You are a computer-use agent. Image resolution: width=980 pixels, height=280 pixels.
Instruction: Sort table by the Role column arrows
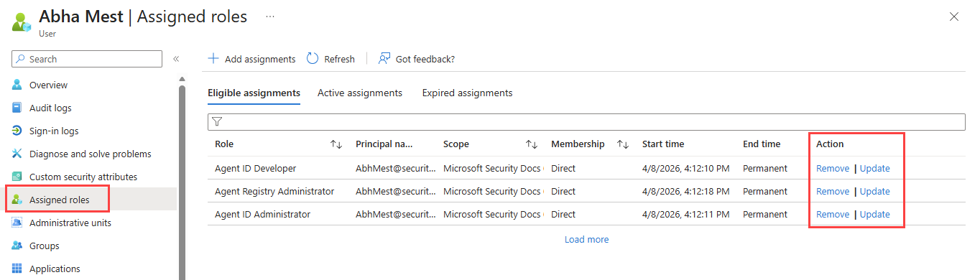[336, 144]
